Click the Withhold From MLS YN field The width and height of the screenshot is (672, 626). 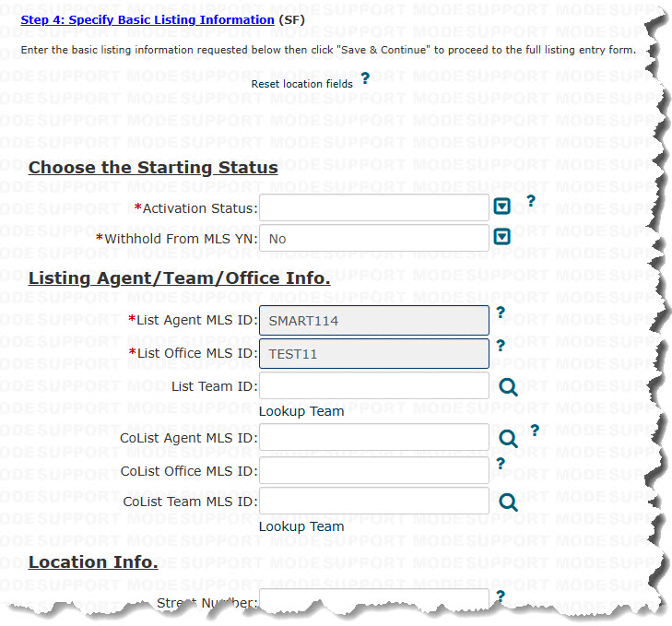coord(373,238)
